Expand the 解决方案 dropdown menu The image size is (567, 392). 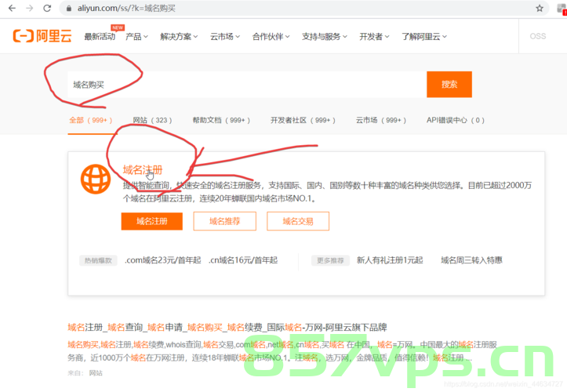coord(179,37)
